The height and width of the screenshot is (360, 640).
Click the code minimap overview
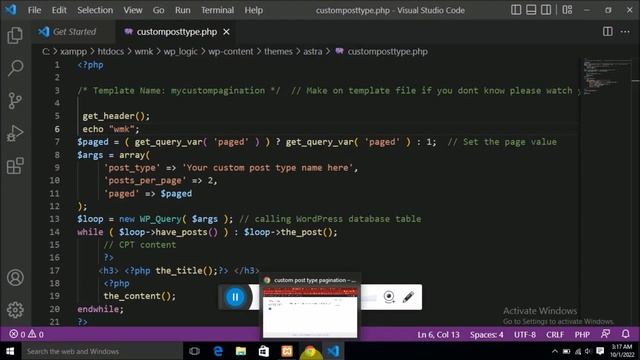point(606,78)
